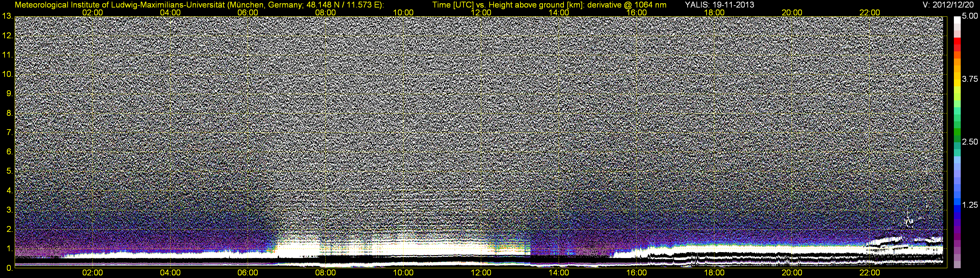Click the 04:00 label on the top time axis
Screen dimensions: 980x278
(x=170, y=12)
